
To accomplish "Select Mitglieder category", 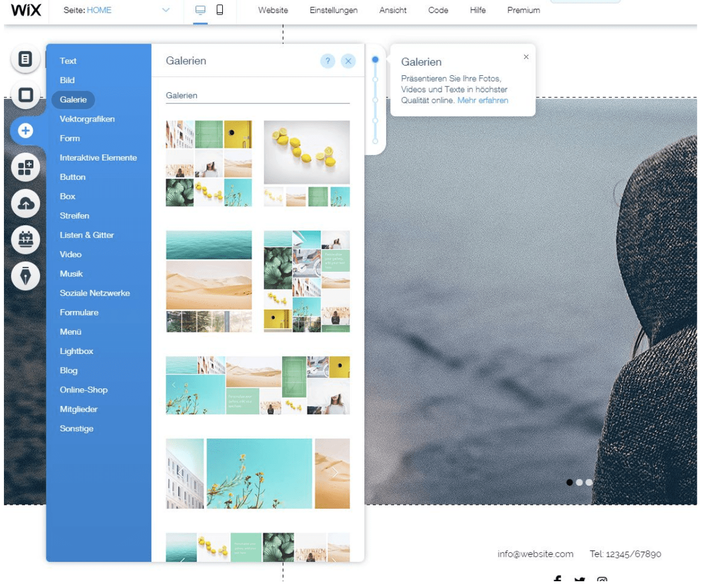I will [79, 409].
